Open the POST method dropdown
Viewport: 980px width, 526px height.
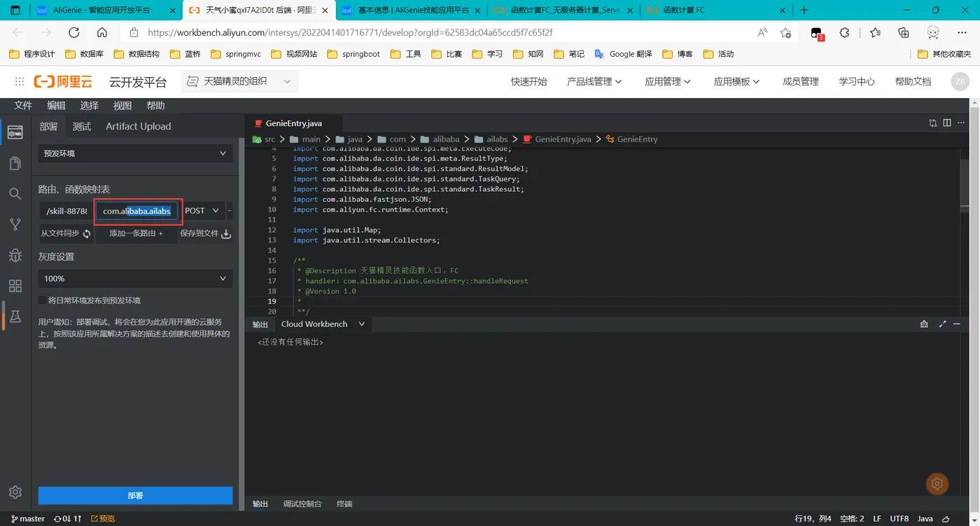click(203, 211)
